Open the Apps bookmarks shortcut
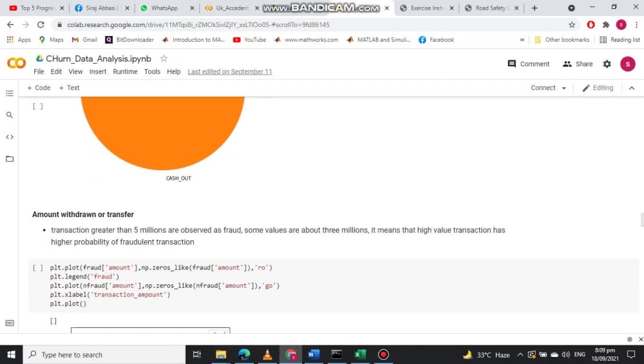 point(19,39)
